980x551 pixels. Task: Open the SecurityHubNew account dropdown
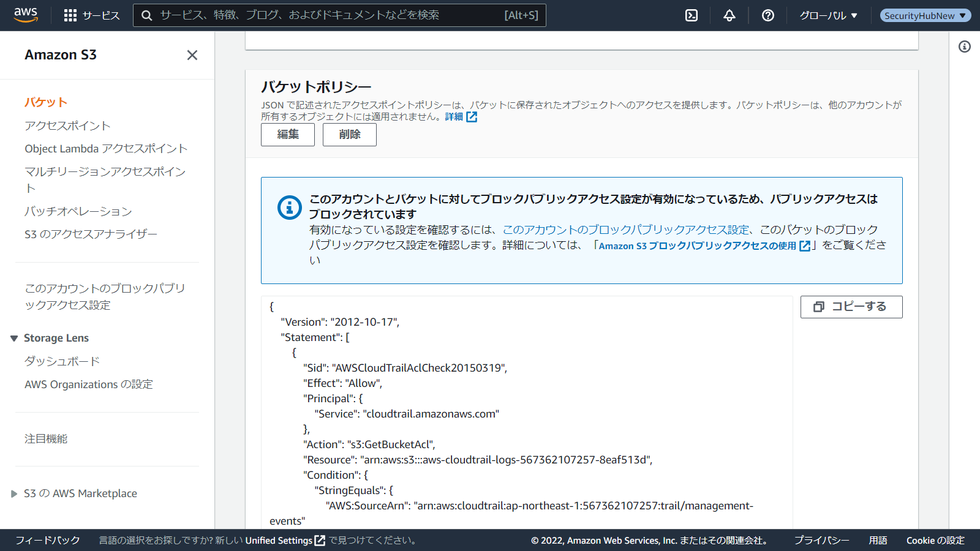(925, 15)
